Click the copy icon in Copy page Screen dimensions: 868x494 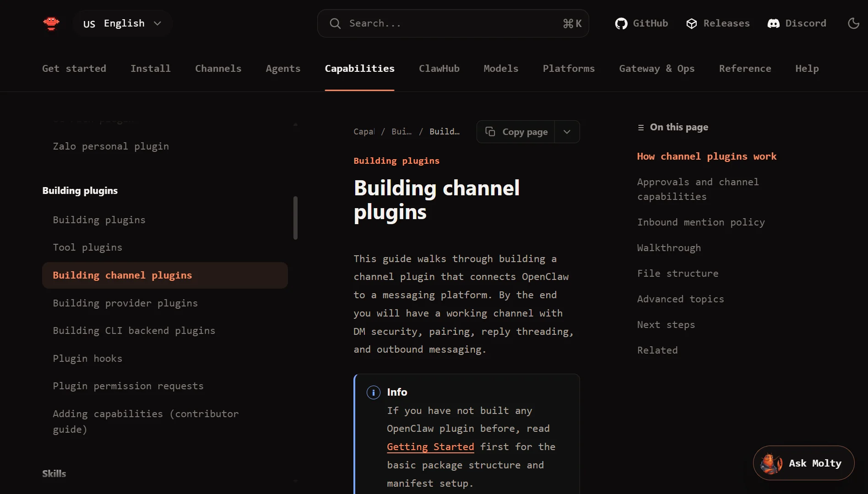point(490,132)
